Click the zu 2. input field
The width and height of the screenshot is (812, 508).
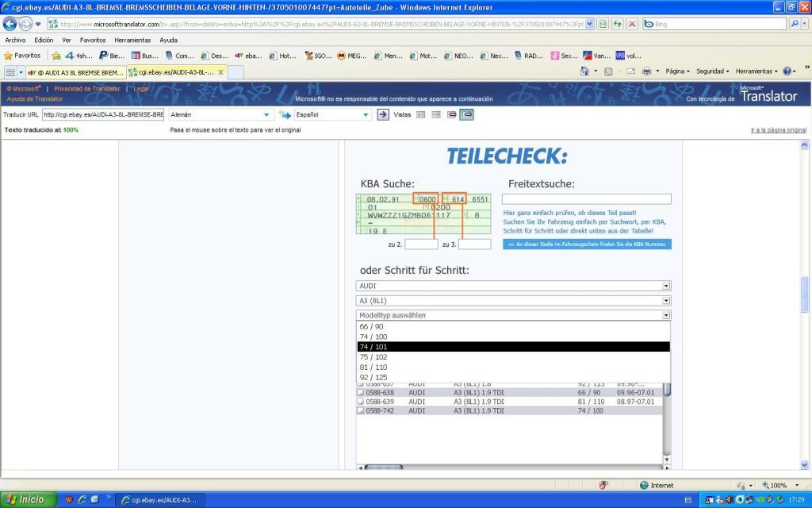click(421, 244)
